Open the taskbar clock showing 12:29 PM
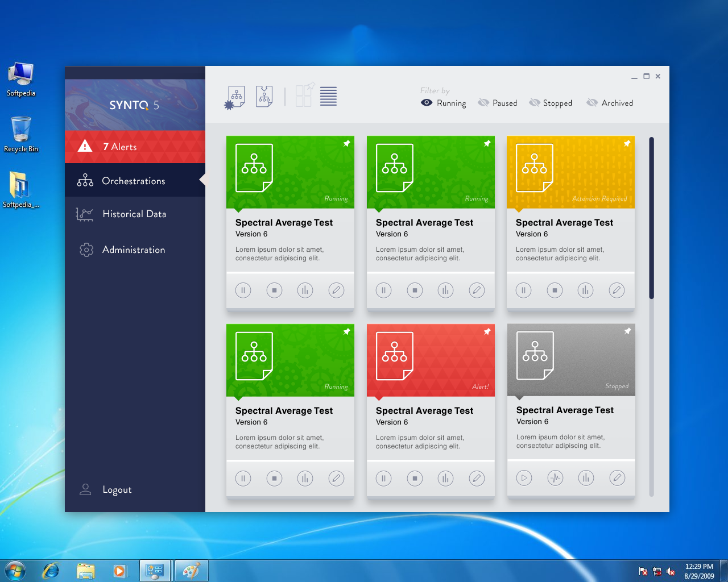 pos(699,571)
